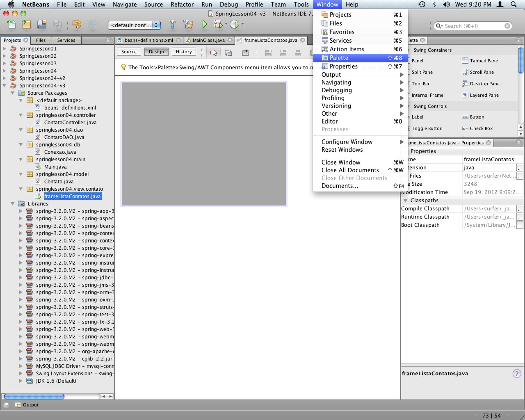Click the help question mark icon
Screen dimensions: 525x420
point(517,374)
